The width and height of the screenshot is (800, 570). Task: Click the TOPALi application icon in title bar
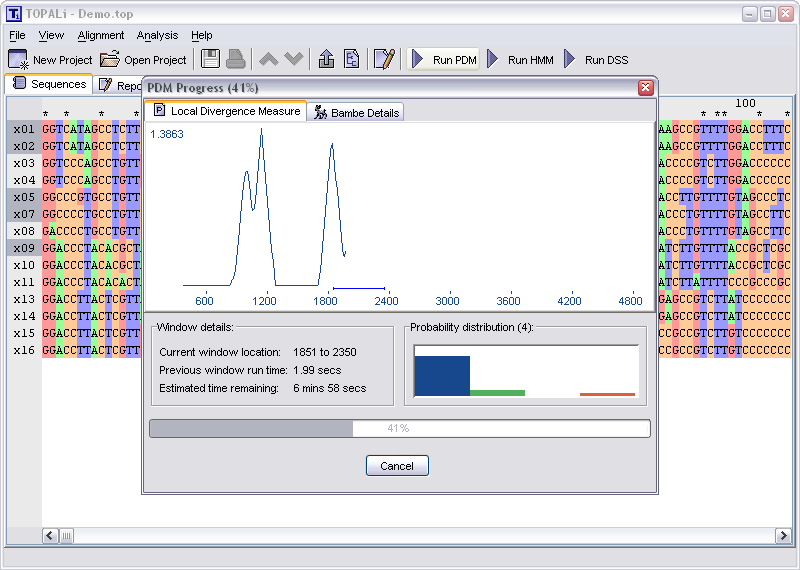pos(14,14)
